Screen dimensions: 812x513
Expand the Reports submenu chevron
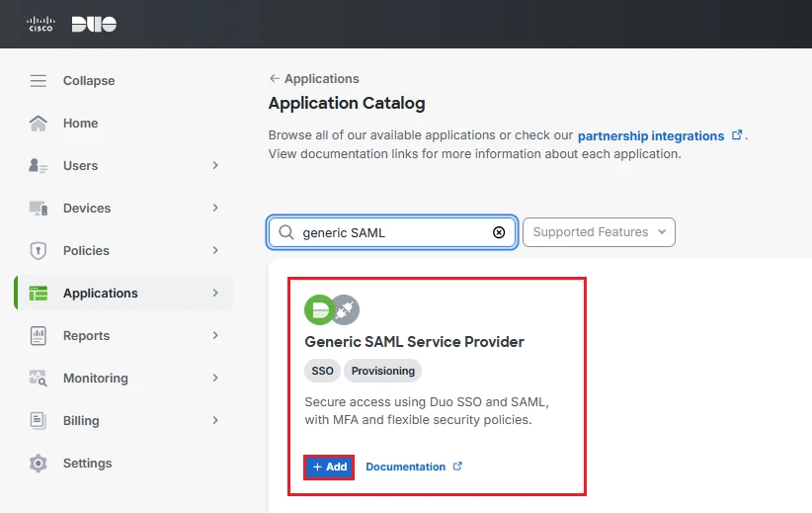tap(215, 335)
